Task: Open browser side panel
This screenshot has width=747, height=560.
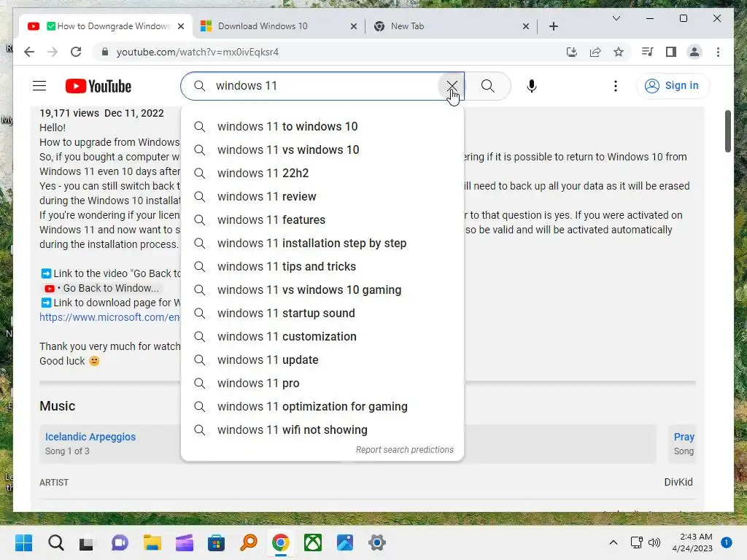Action: click(671, 52)
